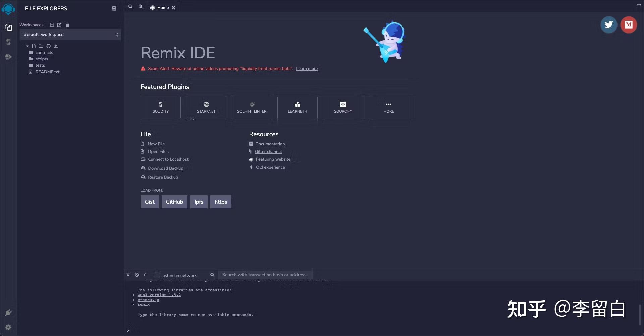Open Deploy & run transactions sidebar icon
644x336 pixels.
click(x=8, y=57)
